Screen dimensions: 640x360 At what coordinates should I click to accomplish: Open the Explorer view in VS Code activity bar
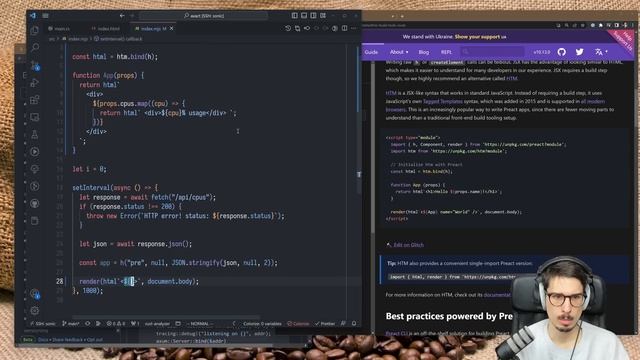pos(35,30)
